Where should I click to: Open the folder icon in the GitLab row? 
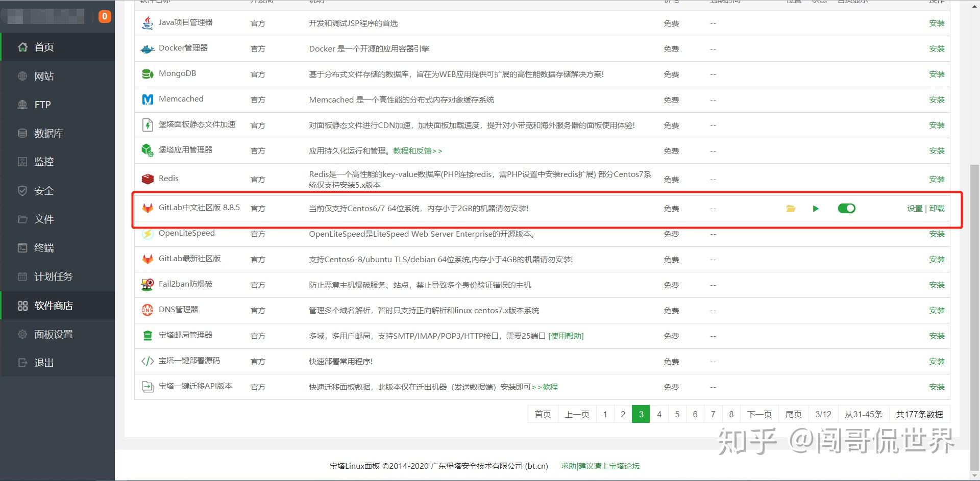click(791, 209)
